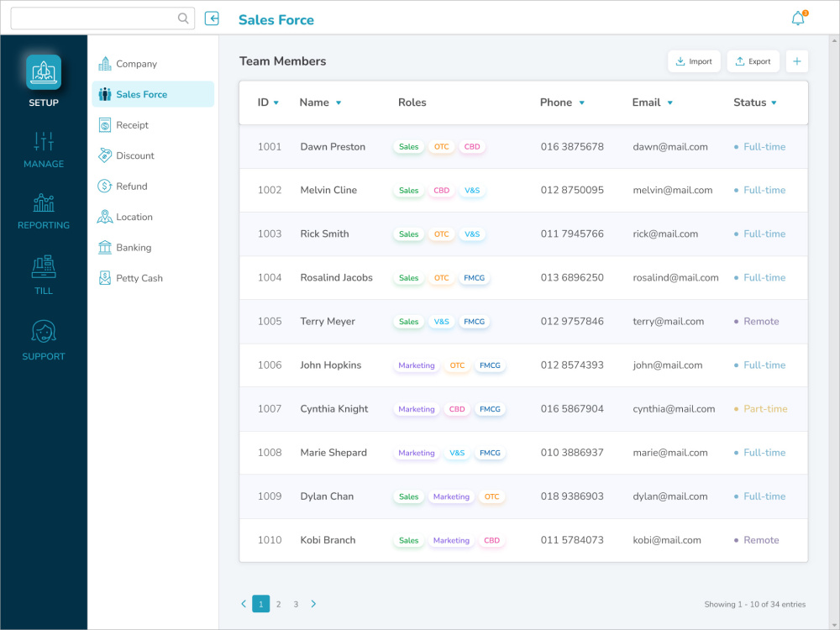The width and height of the screenshot is (840, 630).
Task: Open the Discount settings icon
Action: pos(106,155)
